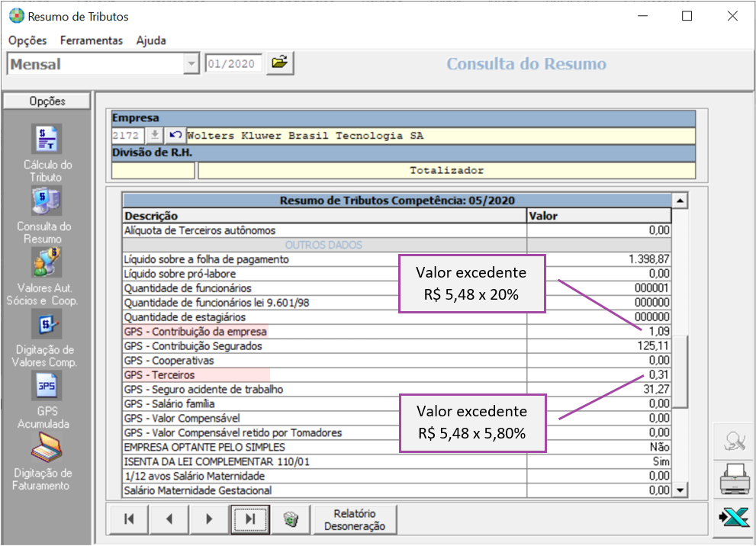Open Digitação de Faturamento icon
756x546 pixels.
pyautogui.click(x=47, y=447)
